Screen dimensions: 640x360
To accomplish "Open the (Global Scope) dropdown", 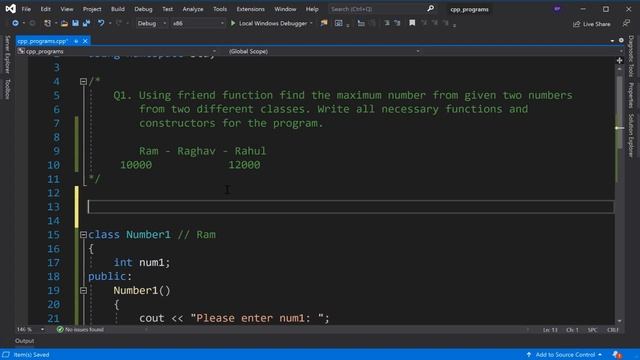I will click(324, 51).
